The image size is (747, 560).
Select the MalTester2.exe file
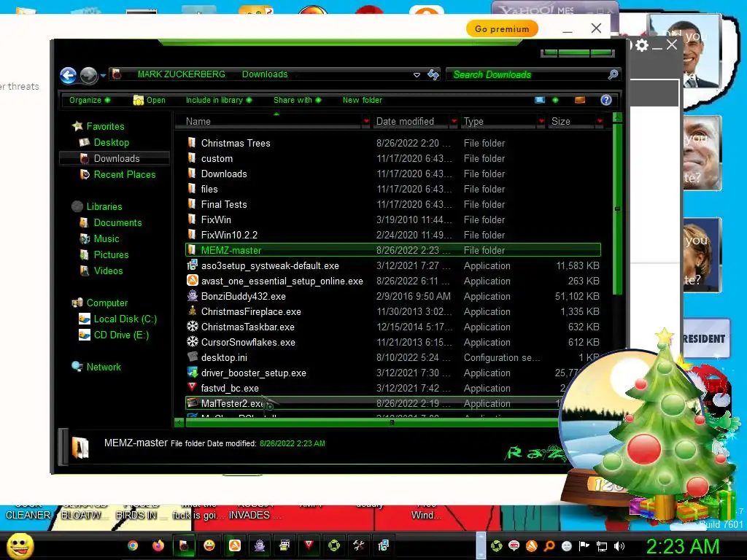click(x=232, y=403)
